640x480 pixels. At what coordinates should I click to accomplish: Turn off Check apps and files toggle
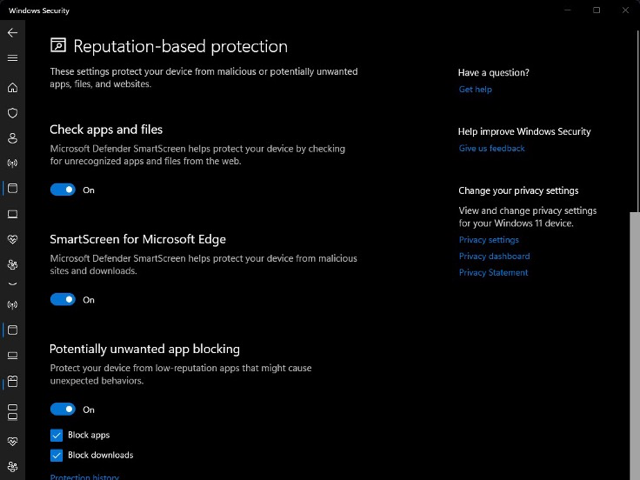click(63, 190)
